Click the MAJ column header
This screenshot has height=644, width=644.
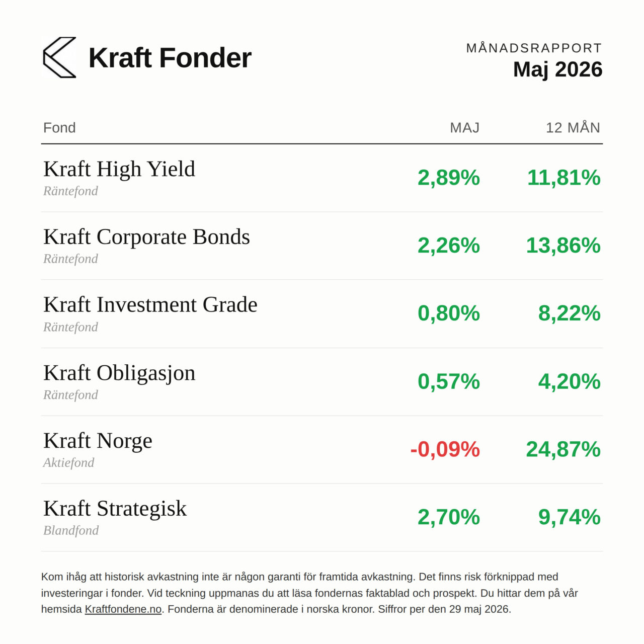[x=465, y=128]
